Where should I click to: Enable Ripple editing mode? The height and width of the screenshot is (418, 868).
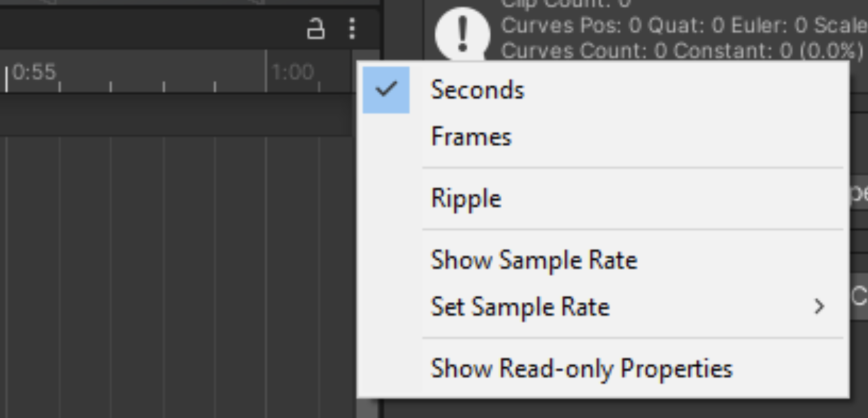coord(466,198)
